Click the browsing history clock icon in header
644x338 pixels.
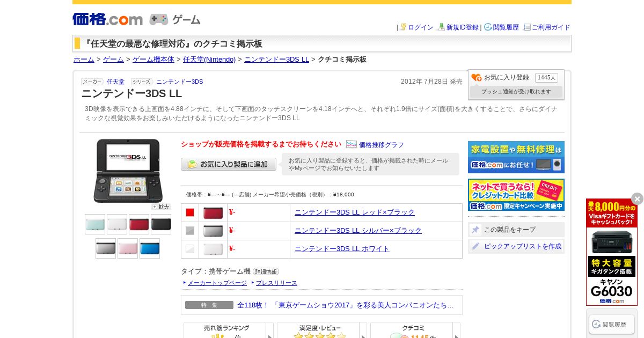[x=488, y=27]
